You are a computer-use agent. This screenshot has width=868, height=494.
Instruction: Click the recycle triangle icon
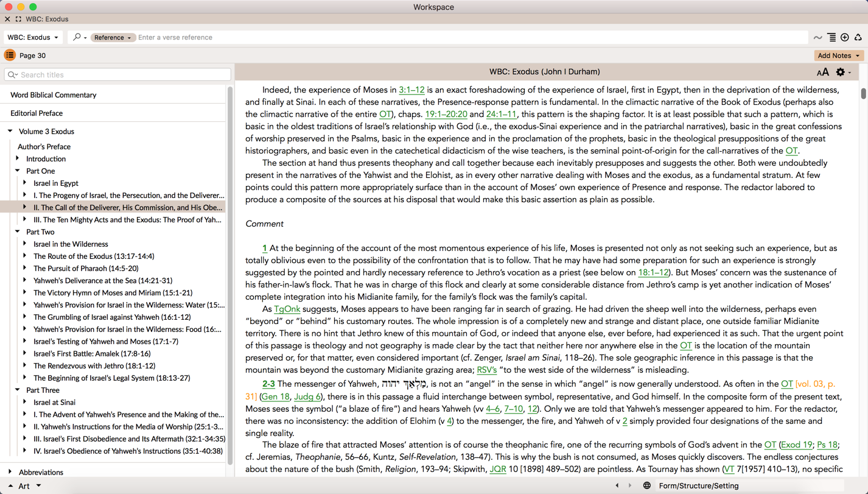point(858,38)
